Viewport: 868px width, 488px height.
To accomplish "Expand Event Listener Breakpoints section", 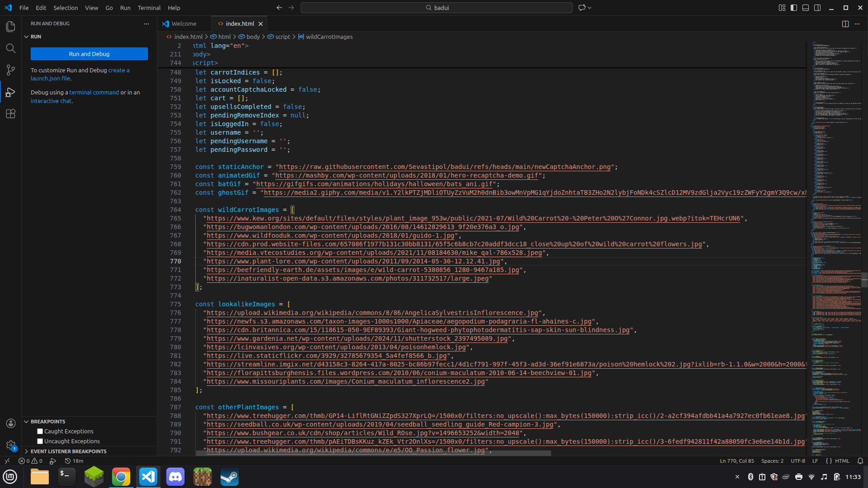I will [68, 451].
